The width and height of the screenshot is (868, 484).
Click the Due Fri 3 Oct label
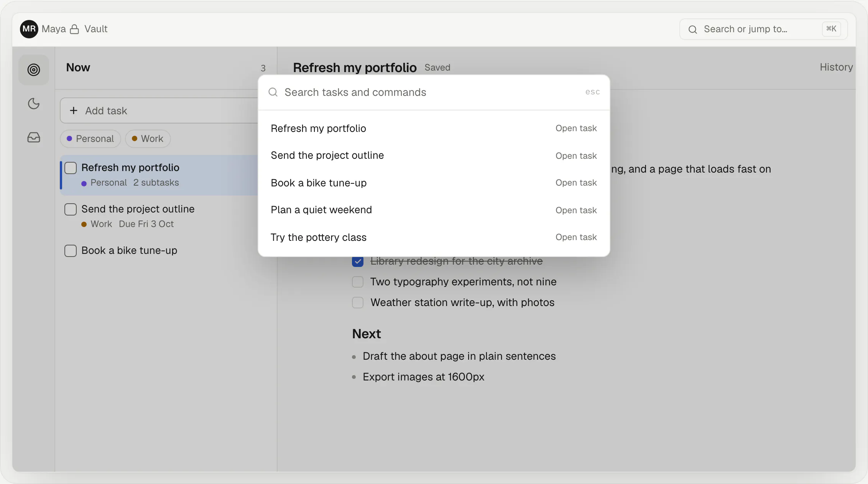(x=146, y=224)
